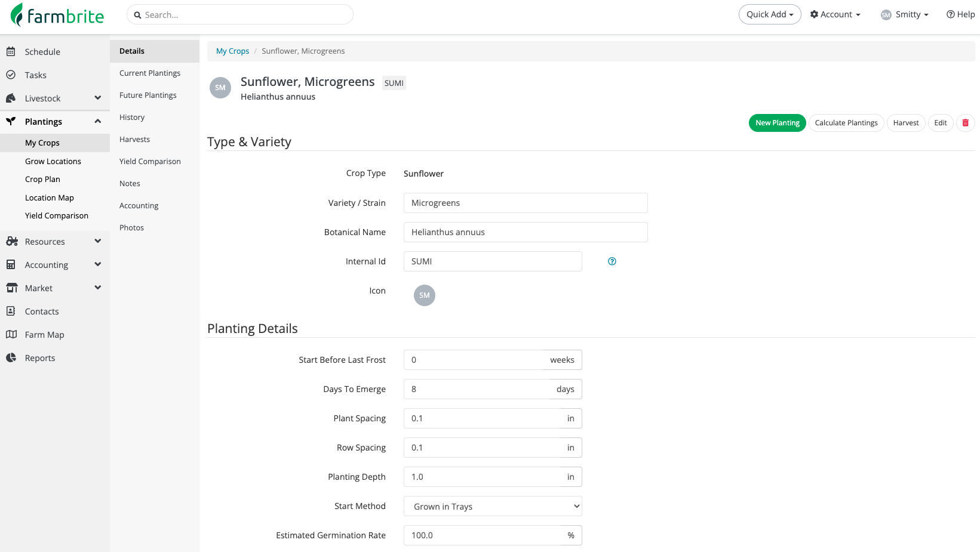Click the green New Planting button
The width and height of the screenshot is (980, 552).
click(x=777, y=123)
